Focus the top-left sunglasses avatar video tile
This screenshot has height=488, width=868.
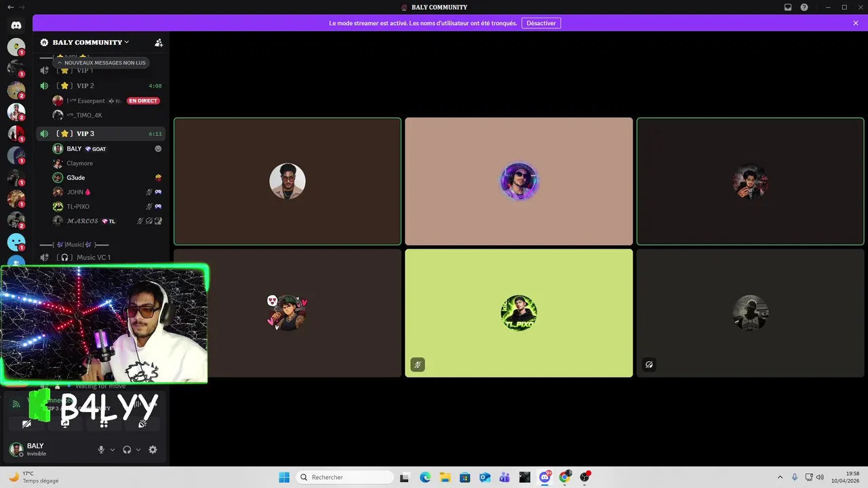288,182
